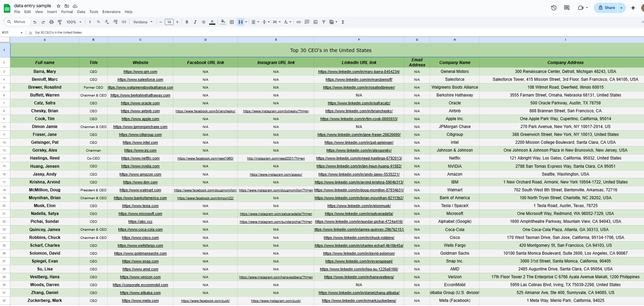Open horizontal align dropdown
This screenshot has height=306, width=644.
(x=255, y=22)
